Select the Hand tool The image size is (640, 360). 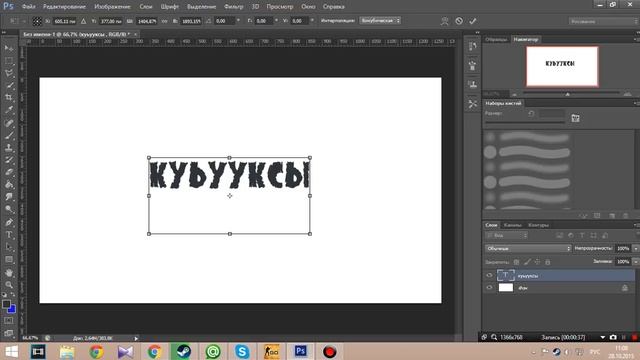click(x=9, y=272)
